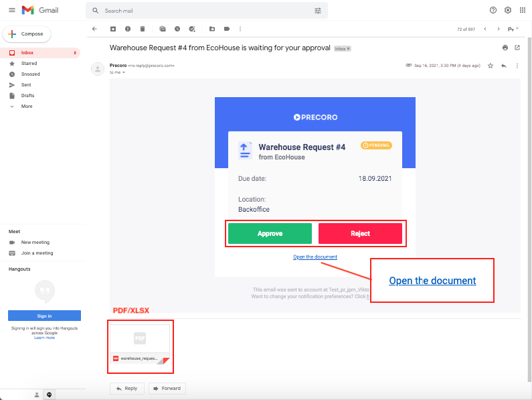Screen dimensions: 532x400
Task: Open toolbar more options menu
Action: point(240,29)
